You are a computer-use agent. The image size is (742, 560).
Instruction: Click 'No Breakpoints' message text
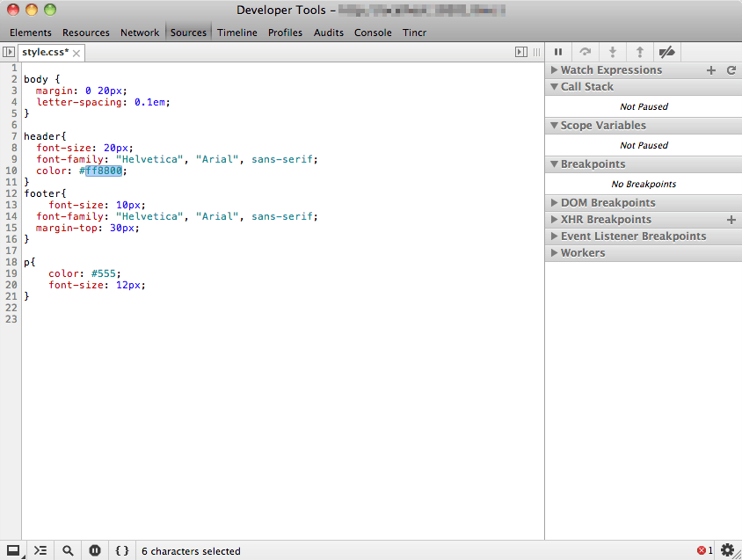point(644,184)
